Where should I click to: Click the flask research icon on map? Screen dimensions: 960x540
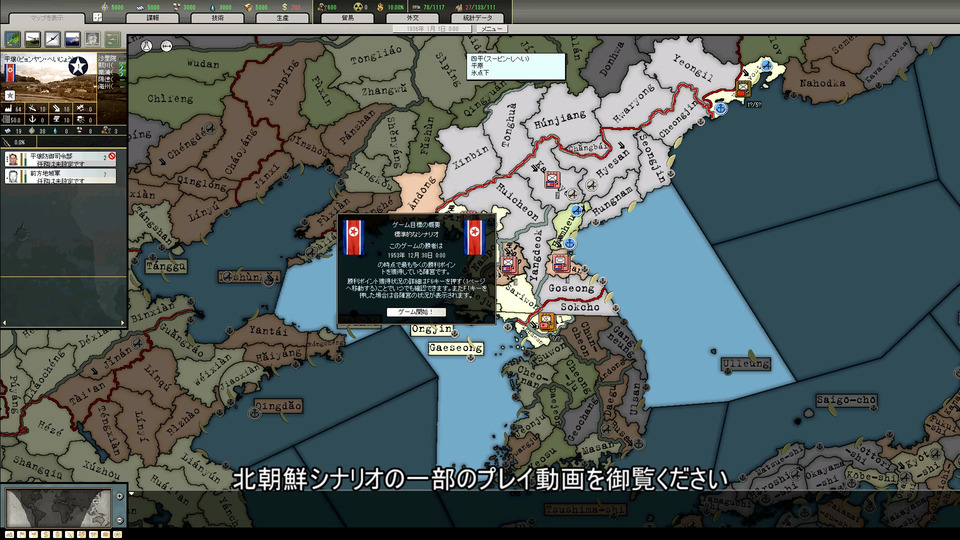tap(146, 45)
